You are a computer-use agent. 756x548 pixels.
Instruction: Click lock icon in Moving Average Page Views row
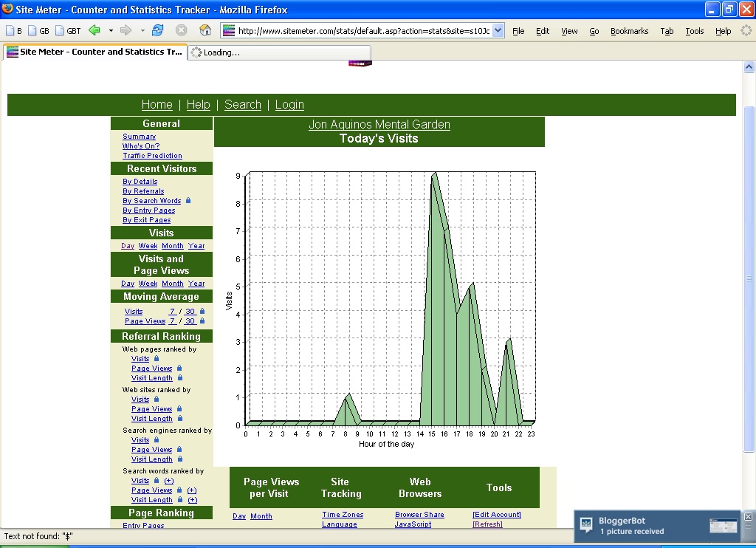tap(202, 321)
